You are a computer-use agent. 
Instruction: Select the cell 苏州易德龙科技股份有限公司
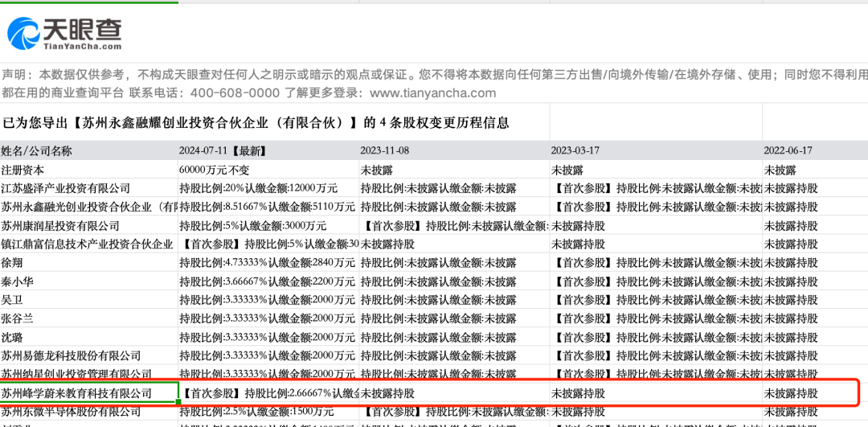click(x=89, y=355)
